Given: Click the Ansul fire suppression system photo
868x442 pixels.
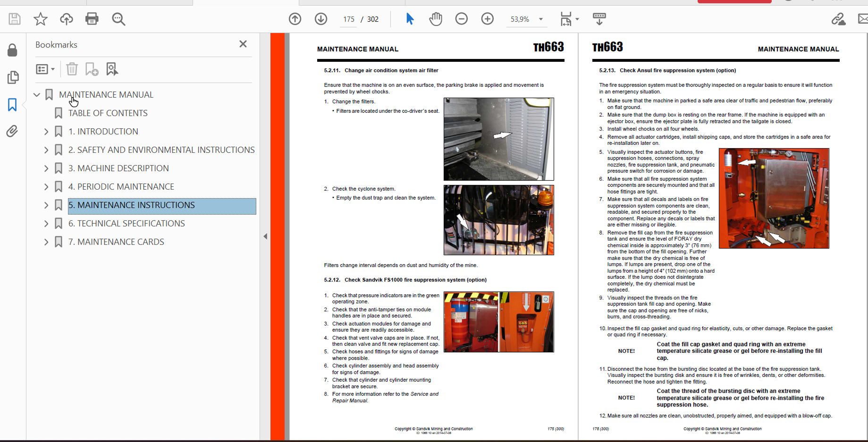Looking at the screenshot, I should tap(774, 198).
